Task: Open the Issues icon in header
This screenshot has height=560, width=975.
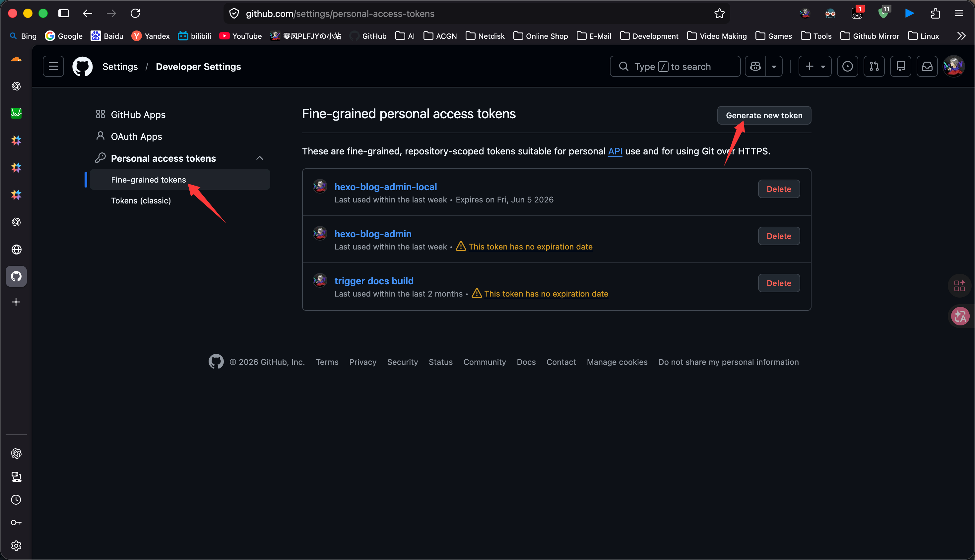Action: point(848,67)
